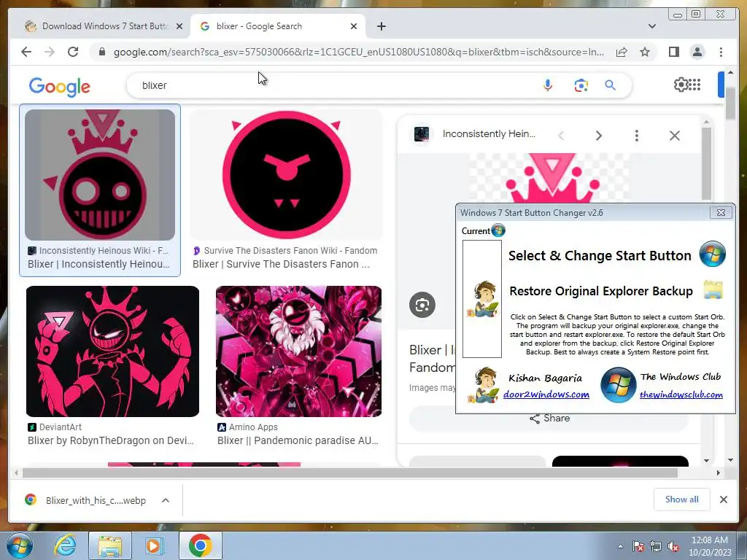The height and width of the screenshot is (560, 747).
Task: Open a new Chrome tab
Action: pos(381,26)
